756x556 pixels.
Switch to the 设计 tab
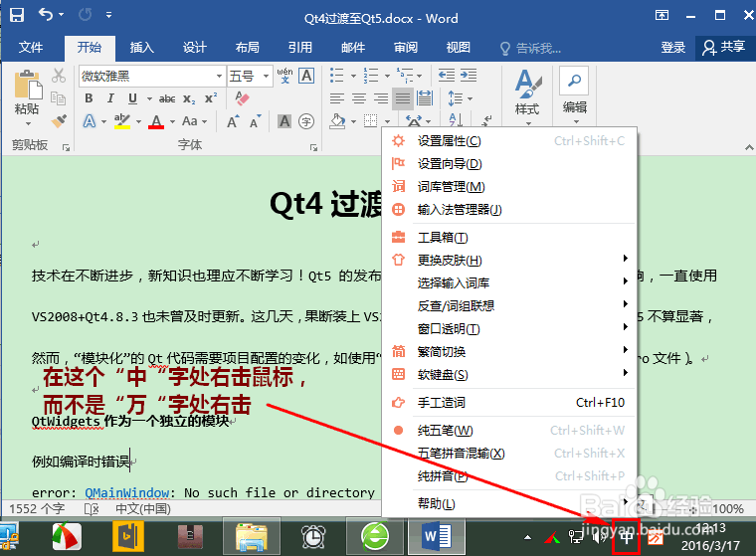click(x=194, y=48)
